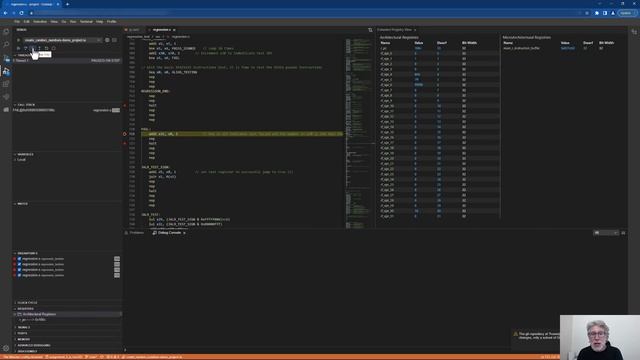Click the split editor icon above code
This screenshot has height=360, width=640.
click(x=370, y=30)
